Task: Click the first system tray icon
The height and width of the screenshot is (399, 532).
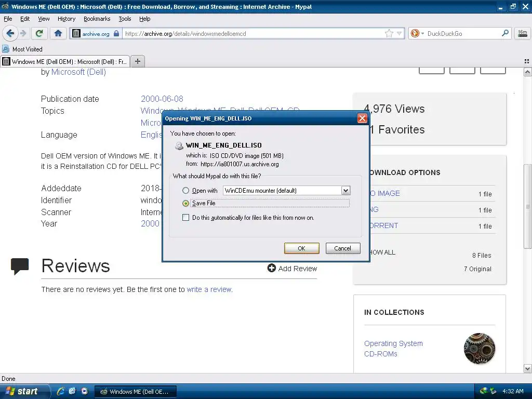Action: 484,391
